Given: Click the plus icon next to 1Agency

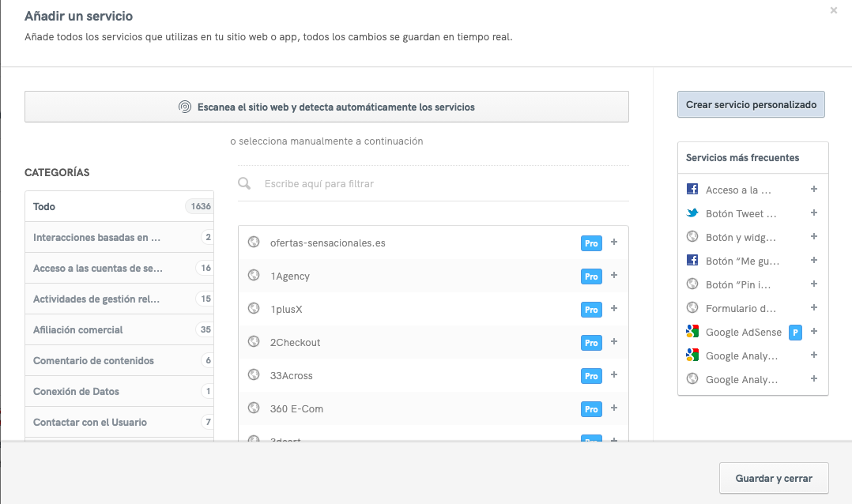Looking at the screenshot, I should point(614,276).
